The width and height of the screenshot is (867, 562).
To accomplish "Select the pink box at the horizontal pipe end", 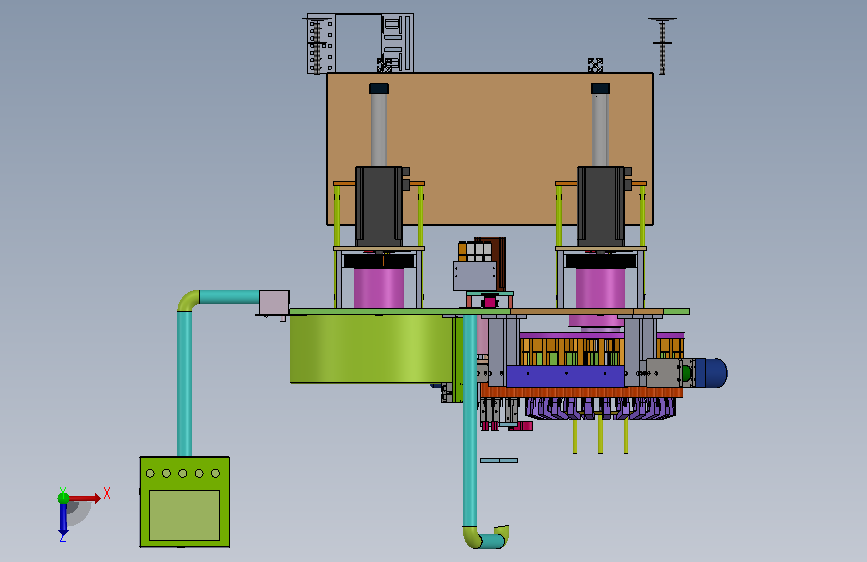I will (274, 303).
